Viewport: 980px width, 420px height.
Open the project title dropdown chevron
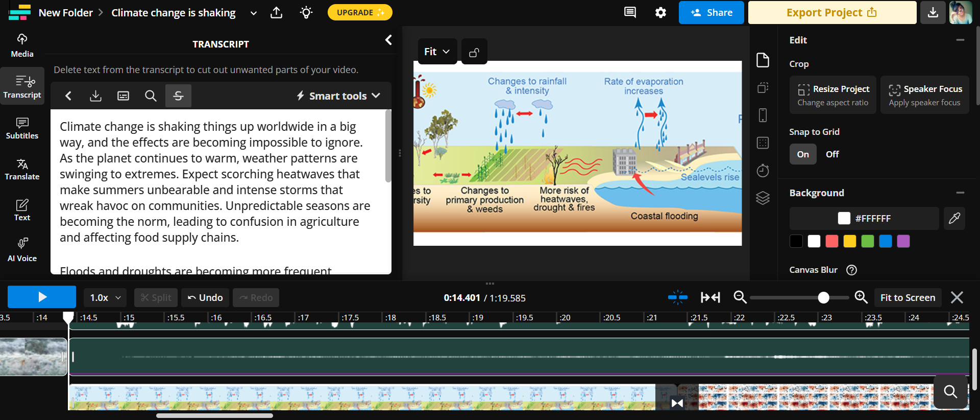coord(253,13)
